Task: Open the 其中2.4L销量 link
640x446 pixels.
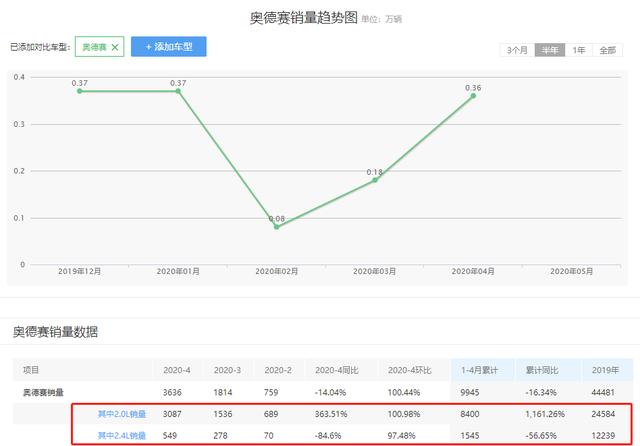Action: (122, 435)
